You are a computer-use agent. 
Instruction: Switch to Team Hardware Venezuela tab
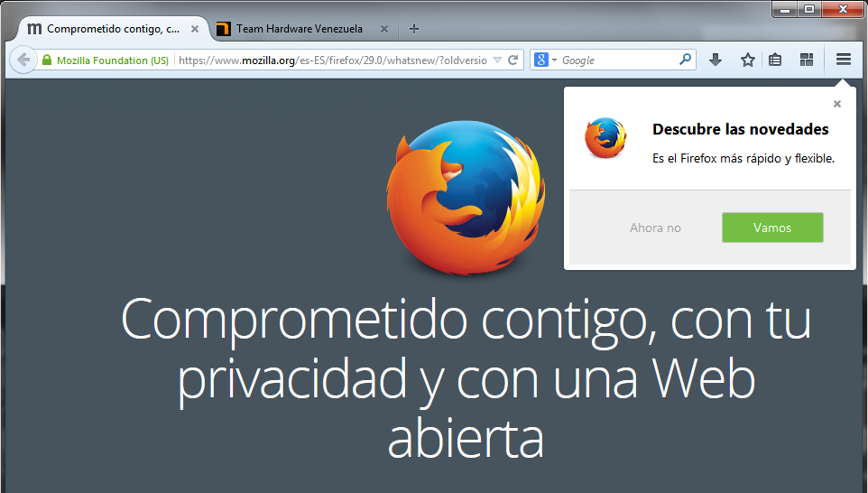tap(300, 29)
